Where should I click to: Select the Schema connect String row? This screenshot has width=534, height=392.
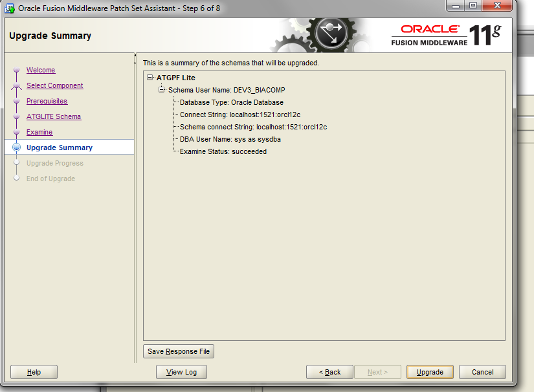coord(253,127)
